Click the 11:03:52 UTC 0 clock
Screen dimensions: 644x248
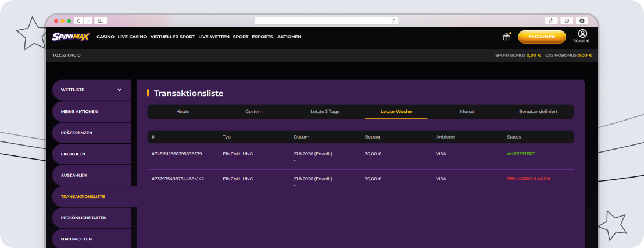tap(66, 55)
